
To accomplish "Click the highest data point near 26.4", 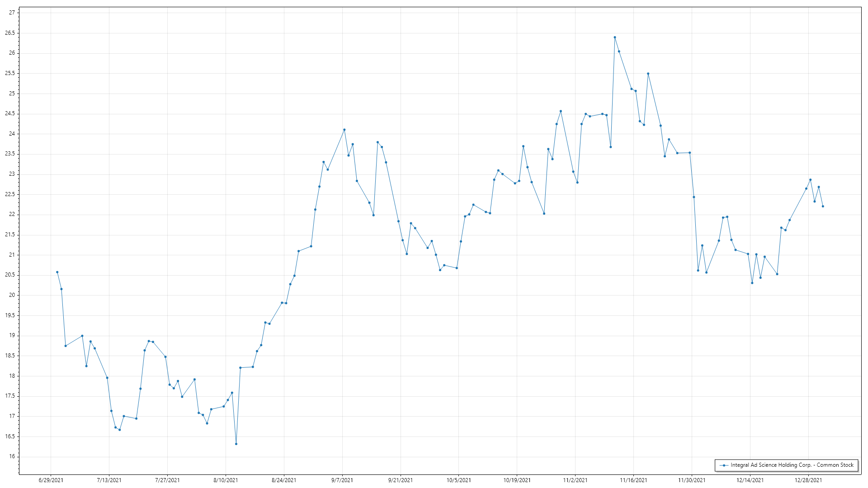I will click(615, 38).
